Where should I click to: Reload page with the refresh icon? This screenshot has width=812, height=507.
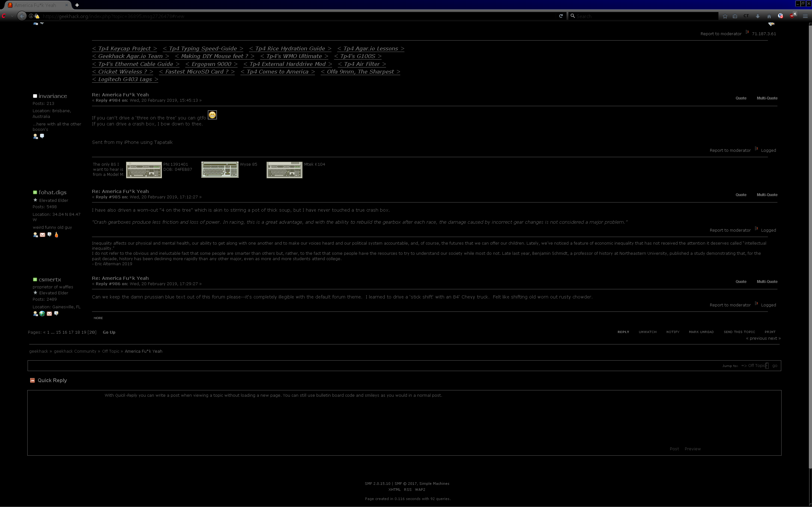point(561,16)
